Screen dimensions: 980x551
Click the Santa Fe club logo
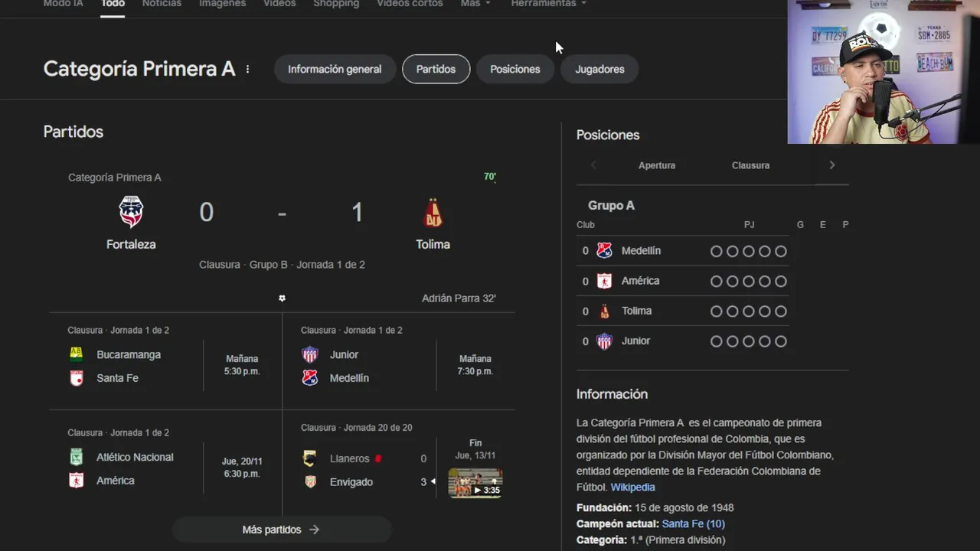coord(77,378)
